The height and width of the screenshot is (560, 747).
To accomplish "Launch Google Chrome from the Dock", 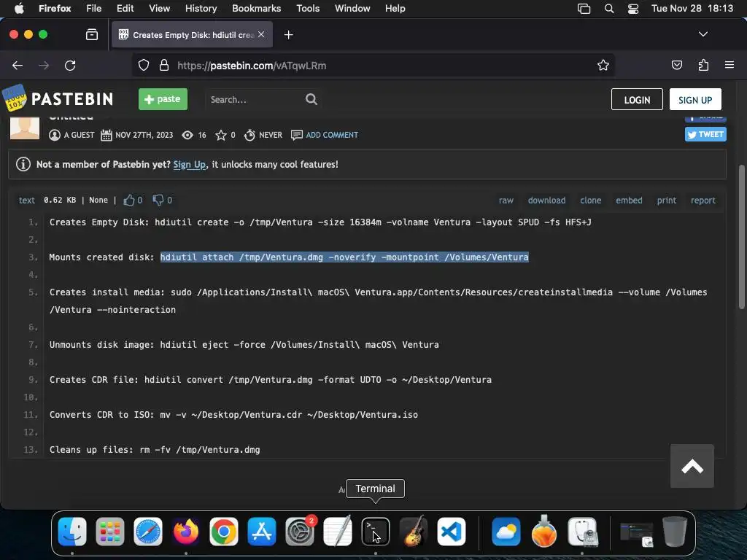I will click(x=223, y=532).
